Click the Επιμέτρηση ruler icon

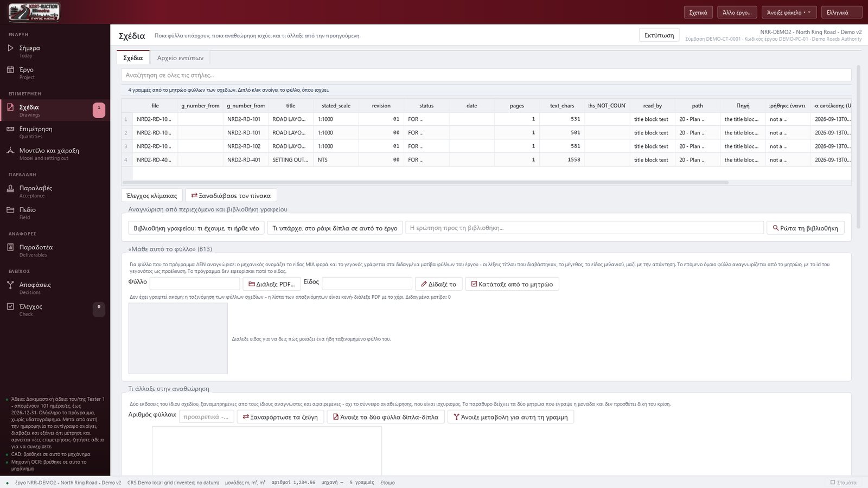[10, 129]
